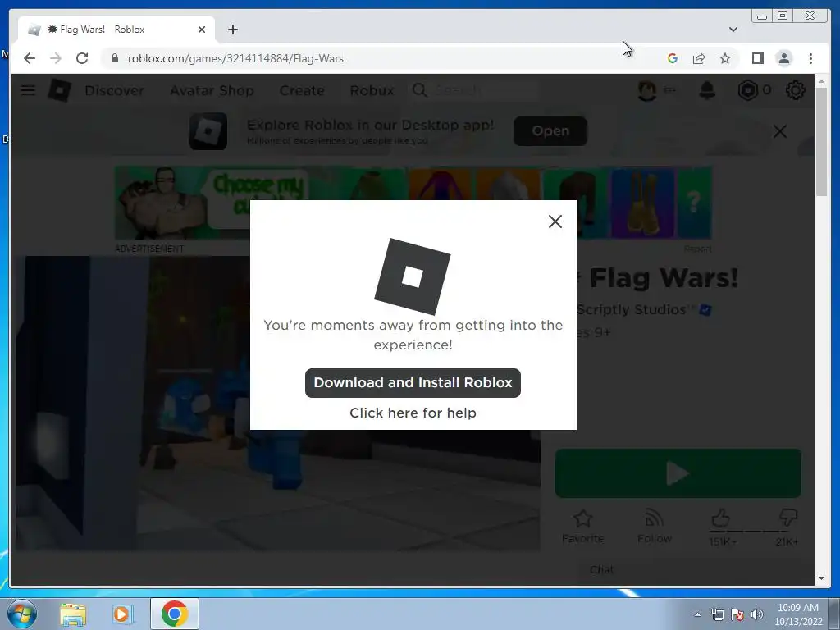Click the Choose my advertisement banner
This screenshot has width=840, height=630.
(413, 203)
